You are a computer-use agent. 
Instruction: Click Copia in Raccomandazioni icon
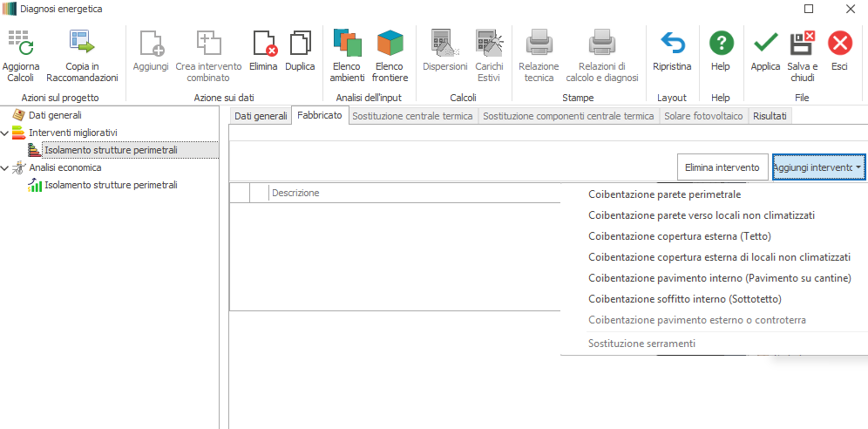[82, 44]
